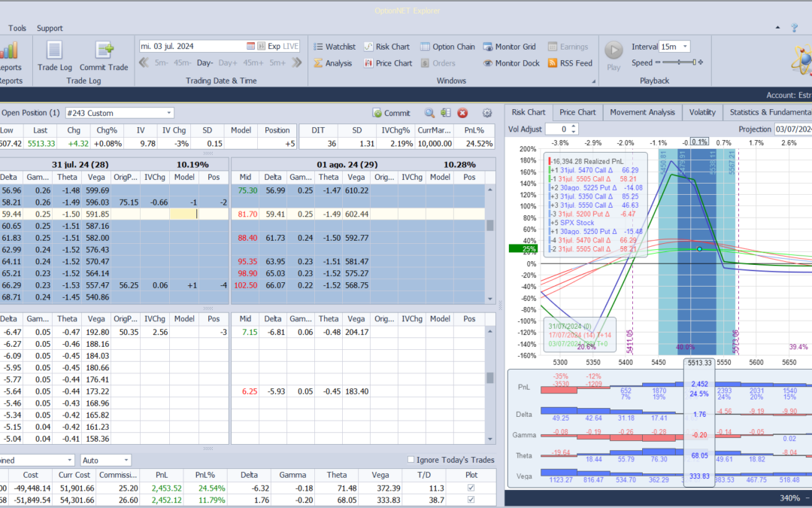The image size is (812, 508).
Task: Click the 45m+ time step button
Action: coord(253,62)
